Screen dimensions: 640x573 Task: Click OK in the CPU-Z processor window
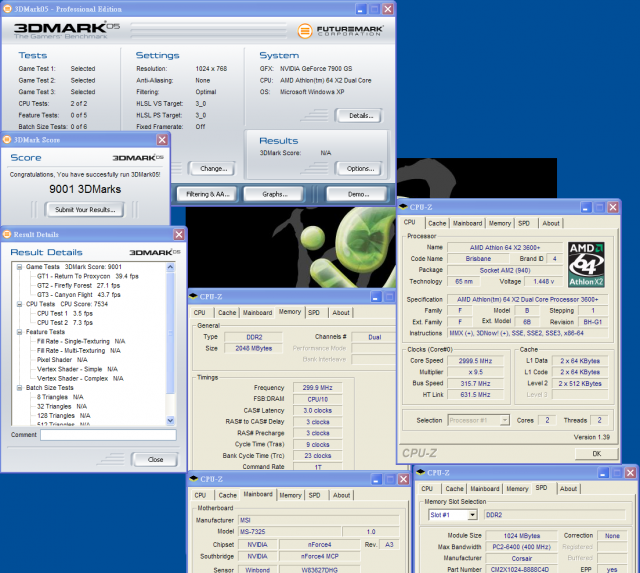(x=596, y=453)
